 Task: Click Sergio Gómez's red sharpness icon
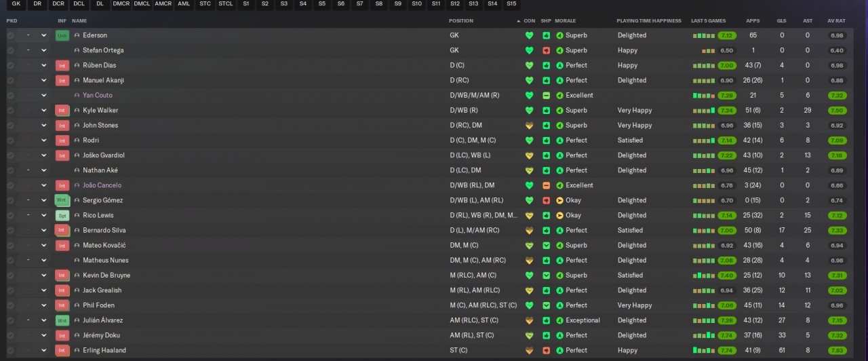pos(546,200)
